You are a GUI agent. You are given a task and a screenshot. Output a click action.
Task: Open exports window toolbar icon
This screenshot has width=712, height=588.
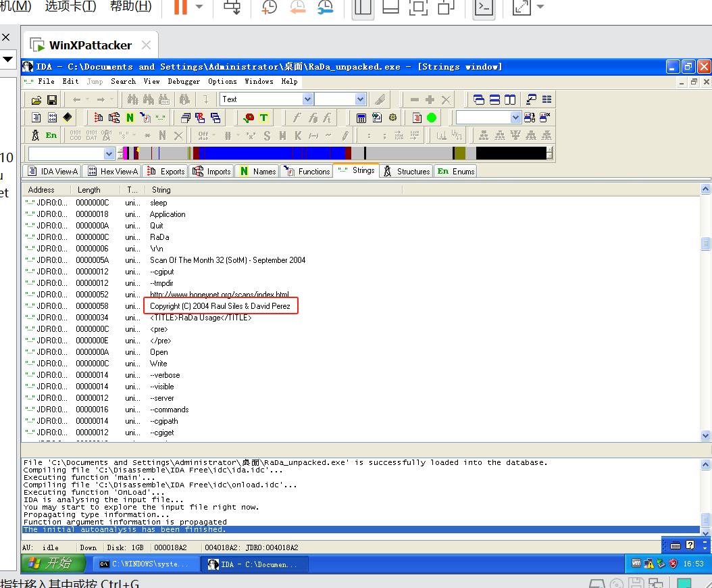coord(98,118)
